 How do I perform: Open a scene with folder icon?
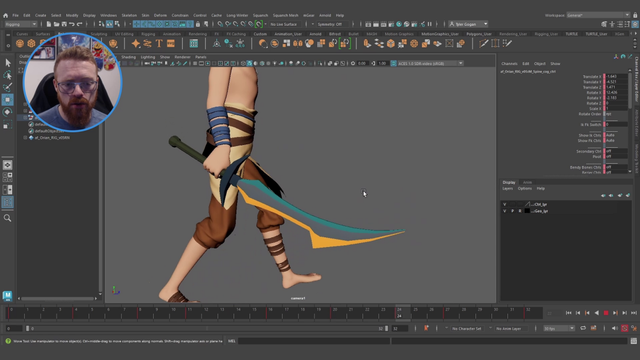point(56,24)
